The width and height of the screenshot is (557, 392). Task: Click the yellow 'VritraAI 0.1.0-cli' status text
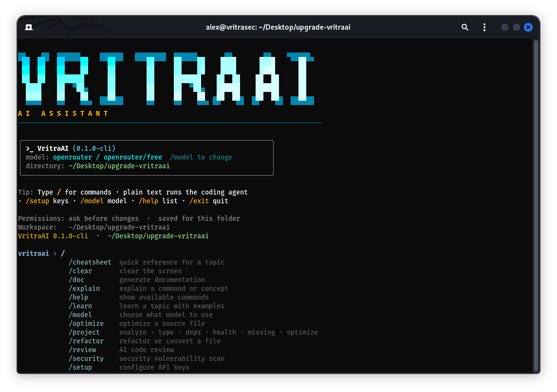pos(53,236)
